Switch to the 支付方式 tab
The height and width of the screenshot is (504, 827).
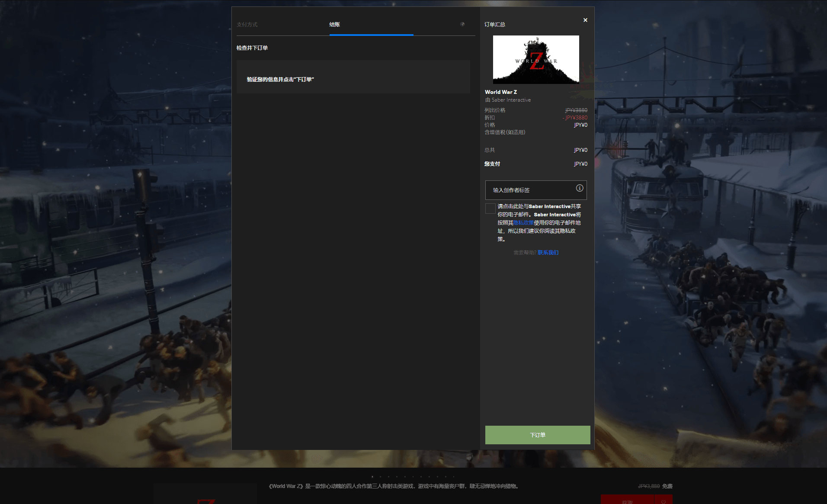pos(247,25)
